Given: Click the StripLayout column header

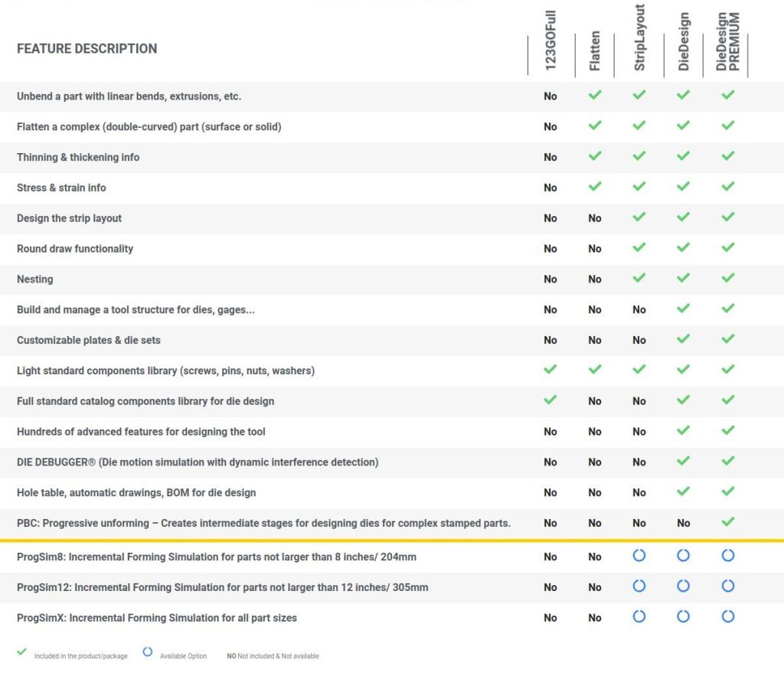Looking at the screenshot, I should 640,38.
